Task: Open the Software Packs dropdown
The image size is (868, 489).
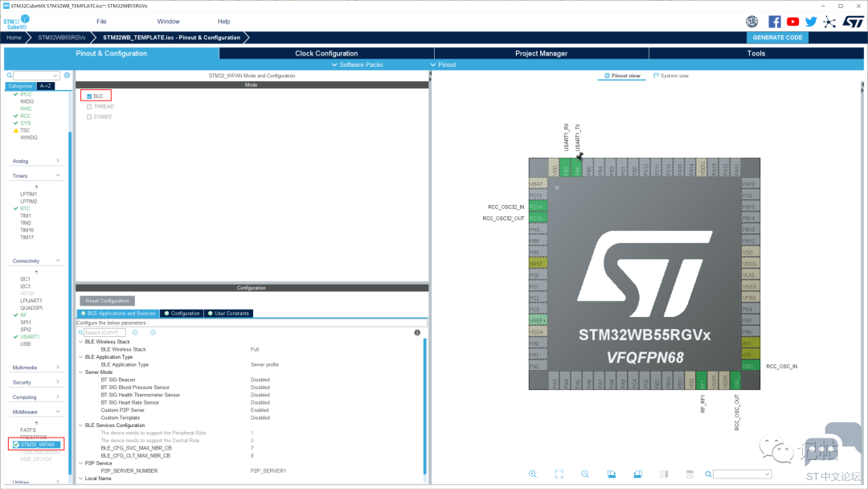Action: pos(357,65)
